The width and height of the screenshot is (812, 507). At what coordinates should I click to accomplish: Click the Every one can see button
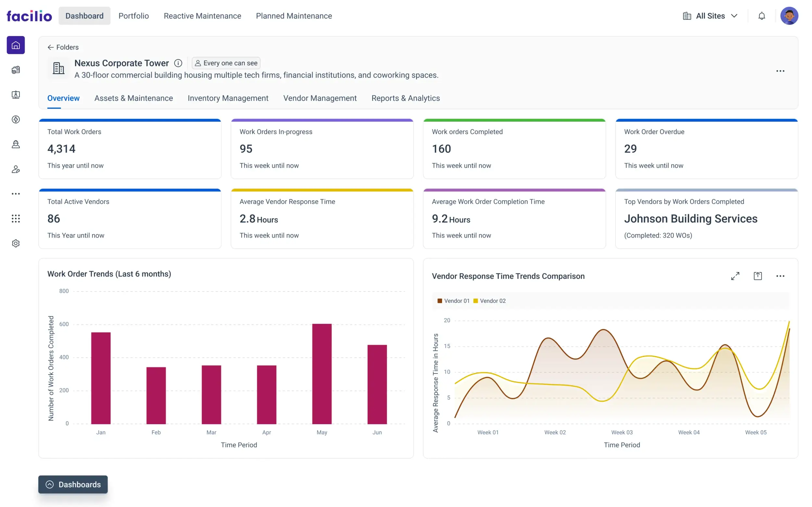click(226, 63)
